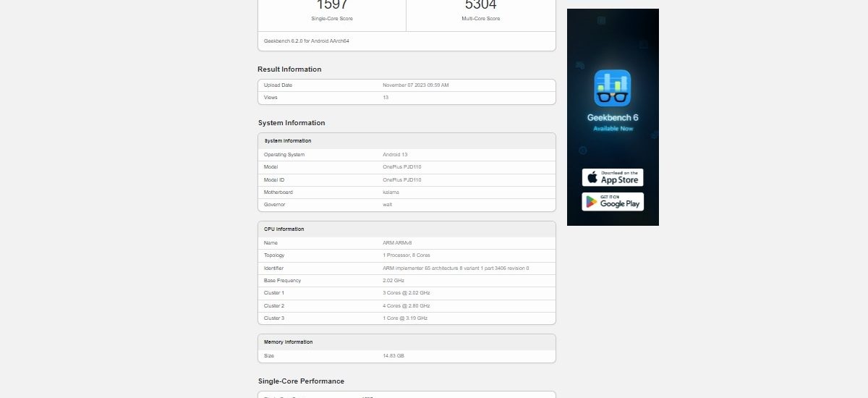The width and height of the screenshot is (868, 398).
Task: Click the Single-Core Score value 1597
Action: (x=332, y=5)
